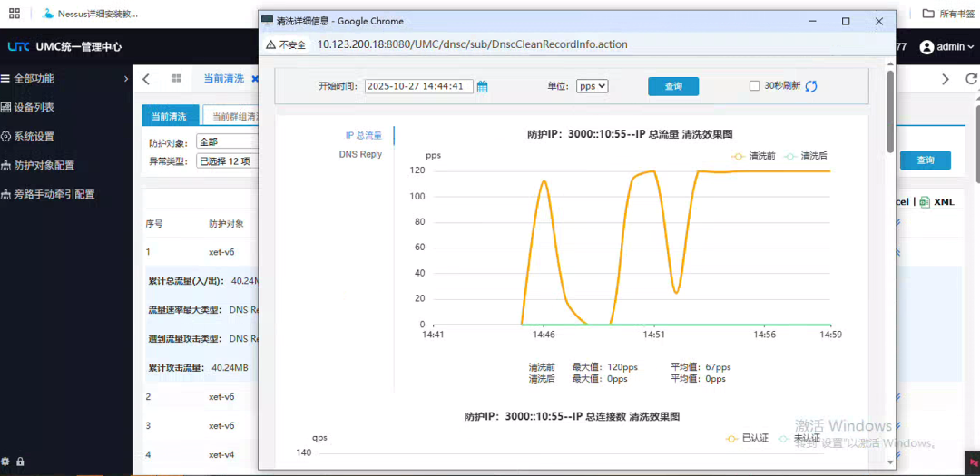Screen dimensions: 980x476
Task: Click the blue refresh arrows icon
Action: 811,86
